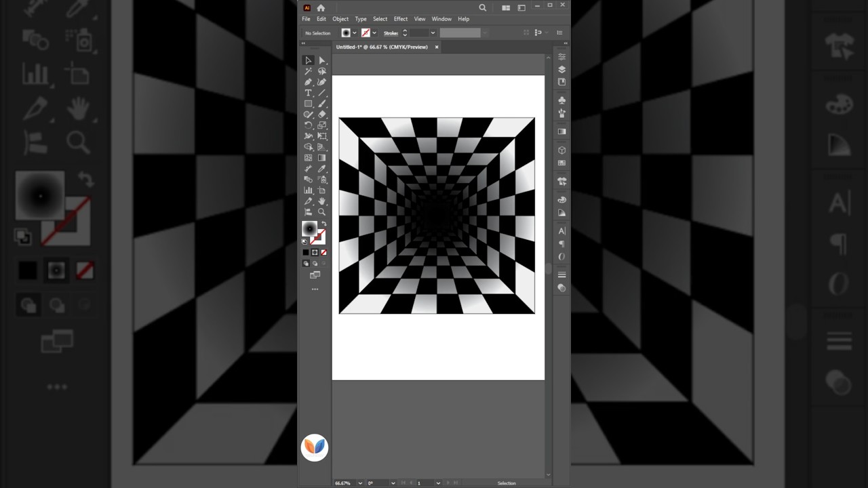Enable Draw Behind mode
Screen dimensions: 868x488
315,264
